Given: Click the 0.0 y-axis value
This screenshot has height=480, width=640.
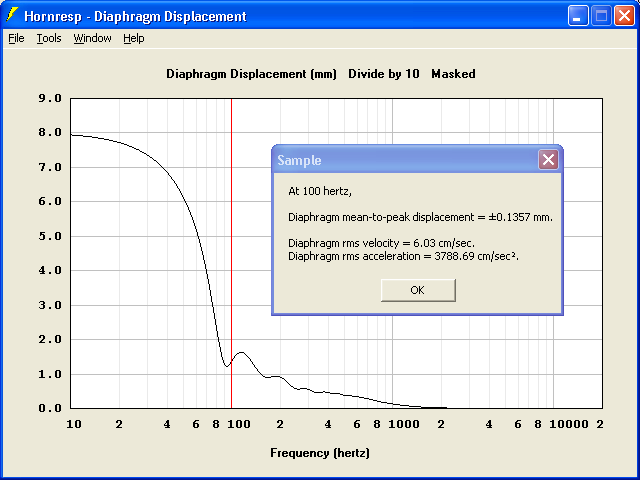Looking at the screenshot, I should pos(50,408).
